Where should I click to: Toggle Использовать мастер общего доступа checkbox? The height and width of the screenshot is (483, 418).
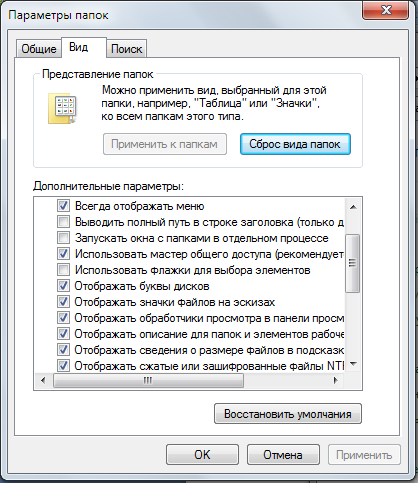pyautogui.click(x=63, y=254)
